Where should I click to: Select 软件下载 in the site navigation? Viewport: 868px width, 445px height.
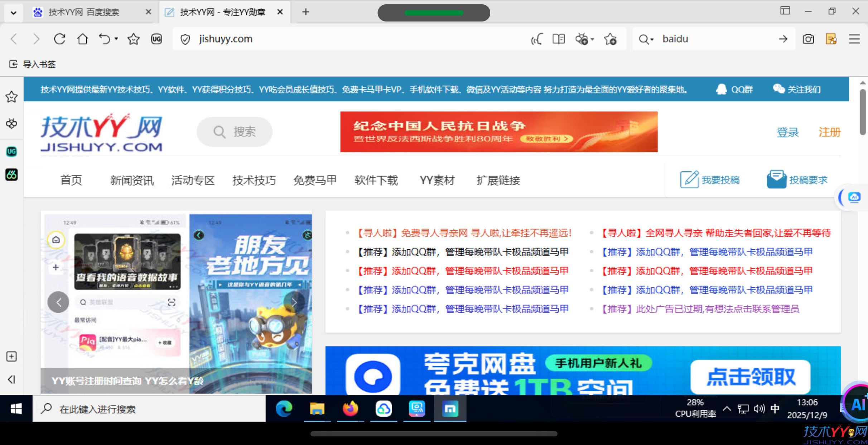point(376,180)
